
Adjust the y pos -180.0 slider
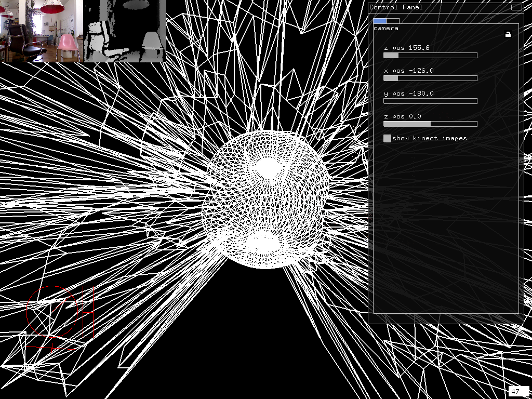(430, 101)
